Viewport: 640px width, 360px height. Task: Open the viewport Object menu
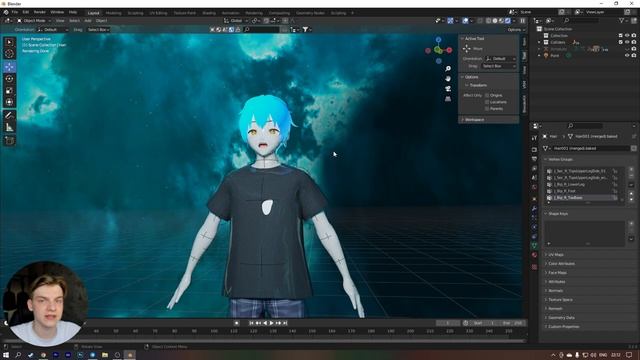(x=101, y=20)
